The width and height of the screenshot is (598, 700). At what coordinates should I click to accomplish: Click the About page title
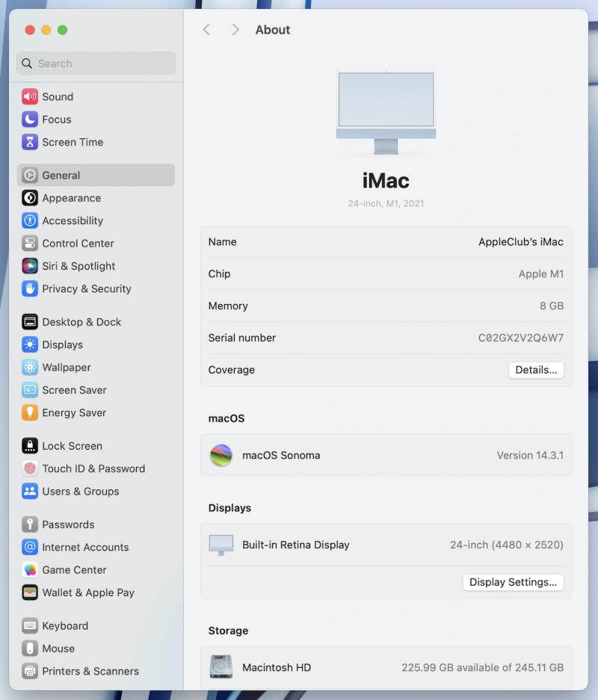pyautogui.click(x=273, y=30)
